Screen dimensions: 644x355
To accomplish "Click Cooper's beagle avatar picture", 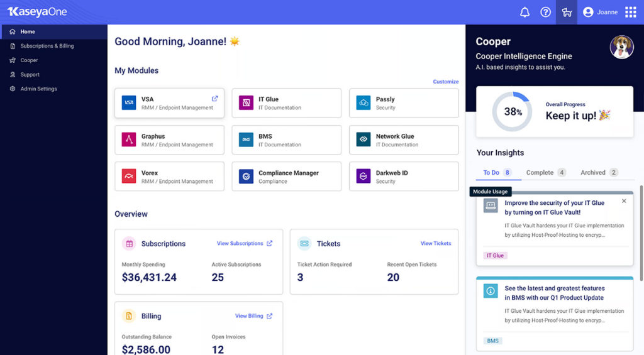I will (x=621, y=46).
